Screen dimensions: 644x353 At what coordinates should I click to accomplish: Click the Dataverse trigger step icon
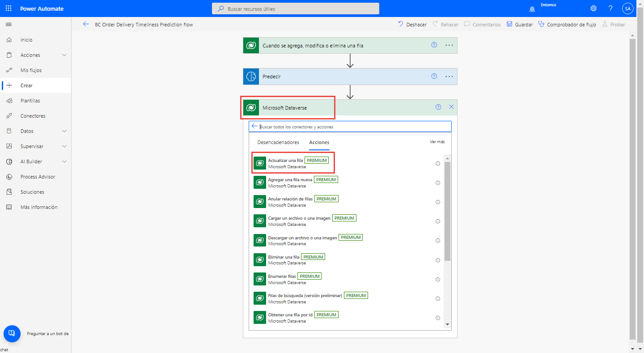(x=251, y=45)
